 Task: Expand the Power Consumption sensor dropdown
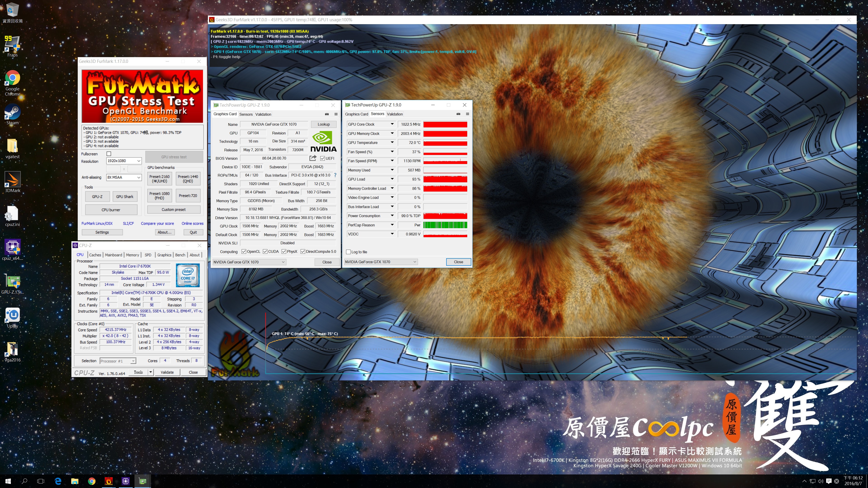pyautogui.click(x=392, y=216)
